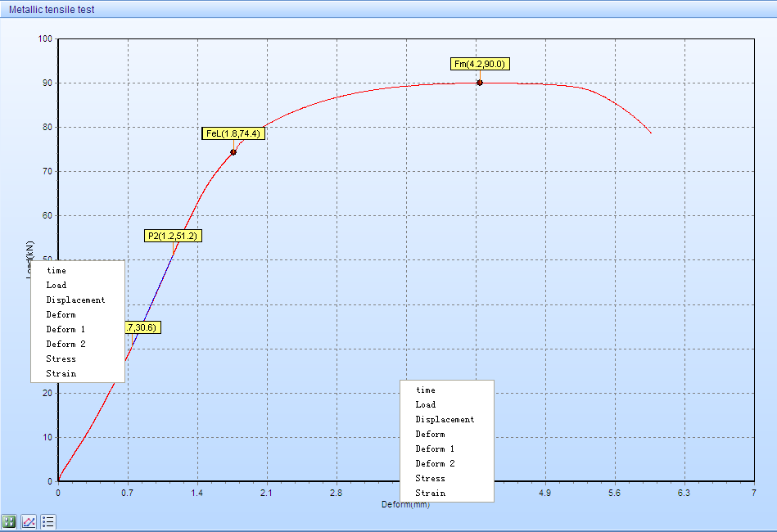The image size is (777, 532).
Task: Select Stress in the left Y-axis menu
Action: coord(61,358)
